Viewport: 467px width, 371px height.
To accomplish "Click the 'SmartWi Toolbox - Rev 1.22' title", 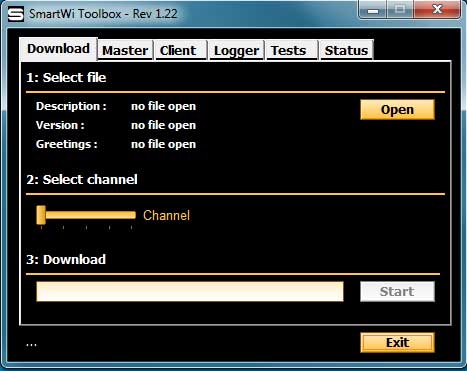I will pyautogui.click(x=103, y=14).
